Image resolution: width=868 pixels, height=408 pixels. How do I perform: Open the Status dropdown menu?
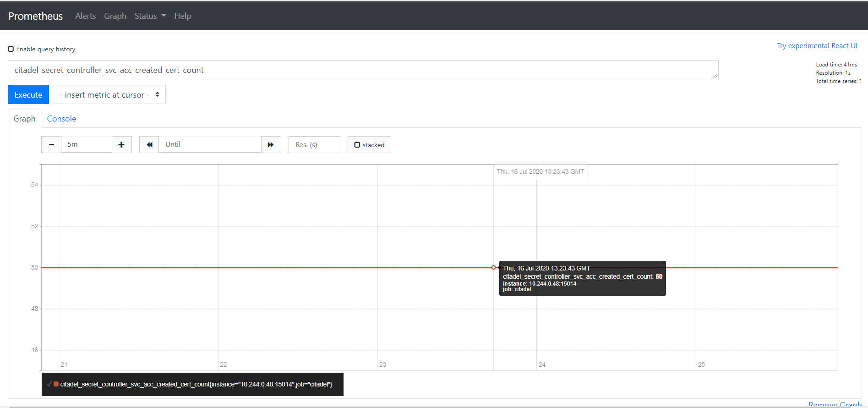point(150,16)
